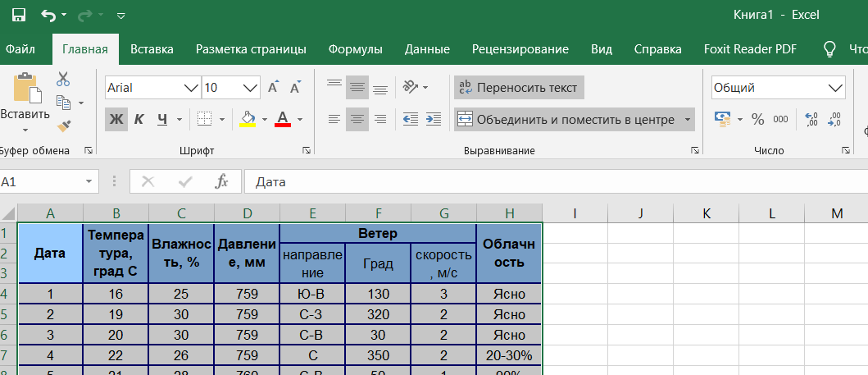This screenshot has height=375, width=868.
Task: Click the lightbulb Tell Me icon
Action: 829,49
